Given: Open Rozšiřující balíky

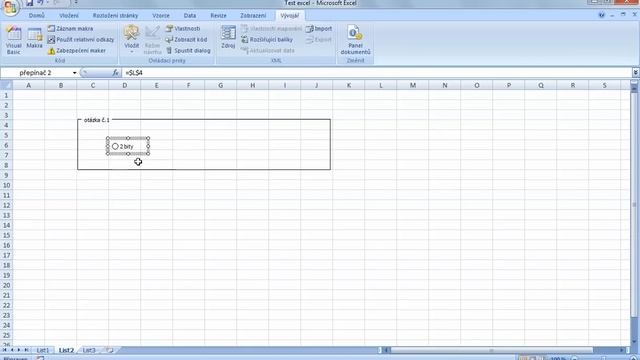Looking at the screenshot, I should [267, 40].
